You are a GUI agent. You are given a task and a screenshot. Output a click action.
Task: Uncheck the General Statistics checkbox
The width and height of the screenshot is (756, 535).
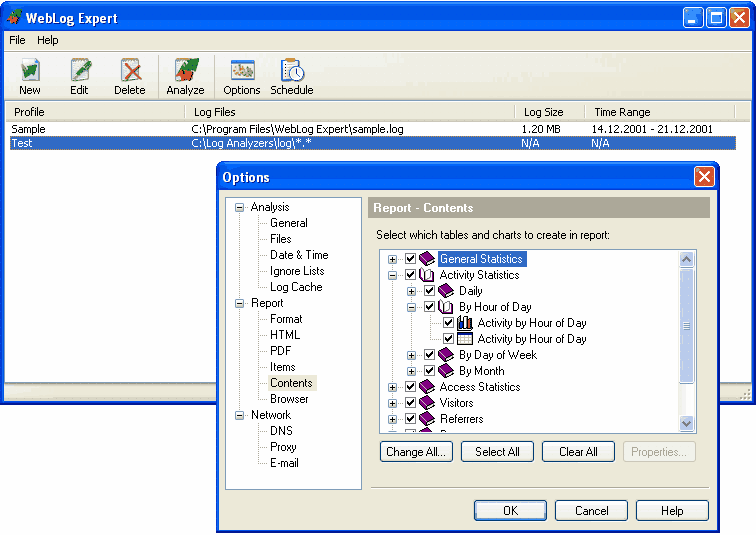point(410,259)
